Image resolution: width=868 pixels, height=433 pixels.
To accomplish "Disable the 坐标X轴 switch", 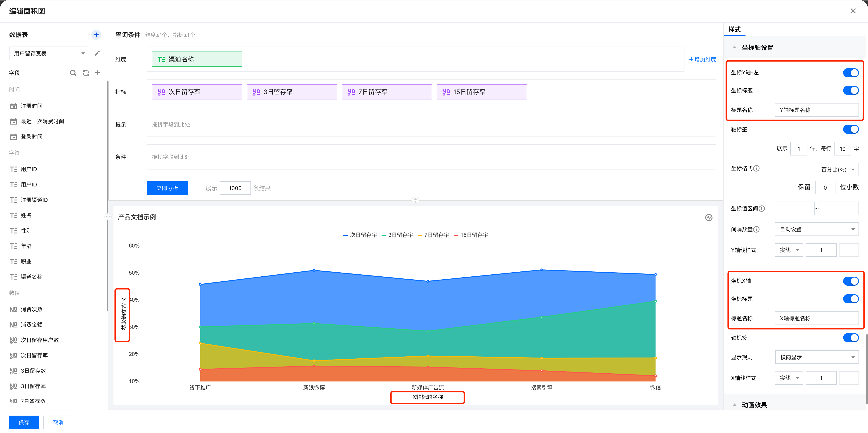I will pos(850,281).
